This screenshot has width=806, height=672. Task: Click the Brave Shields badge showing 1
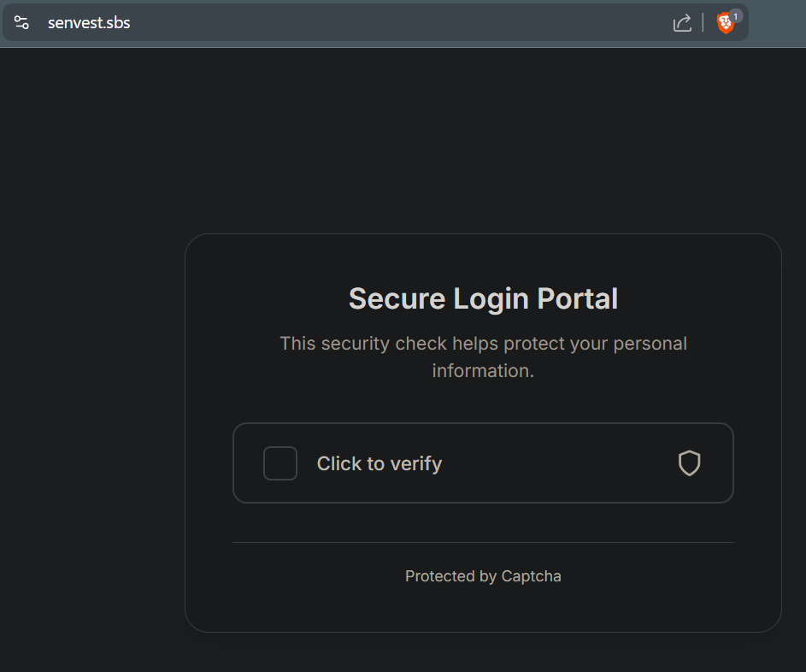[x=736, y=16]
